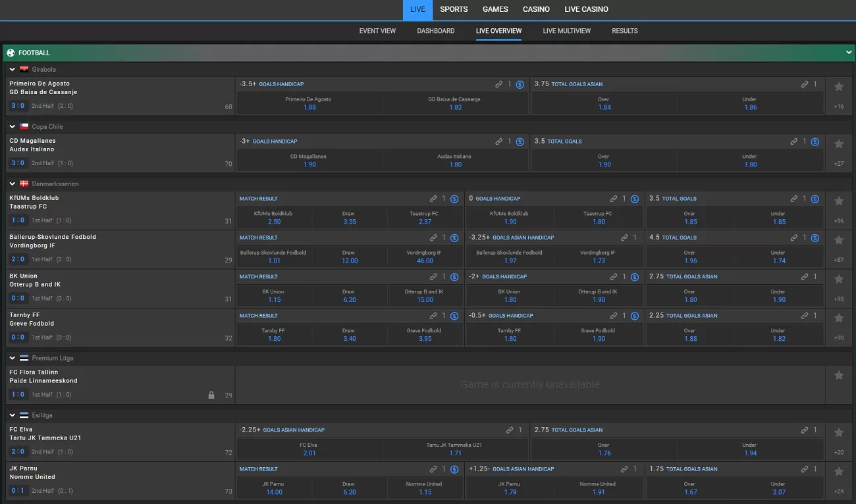
Task: Switch to the Event View tab
Action: 377,31
